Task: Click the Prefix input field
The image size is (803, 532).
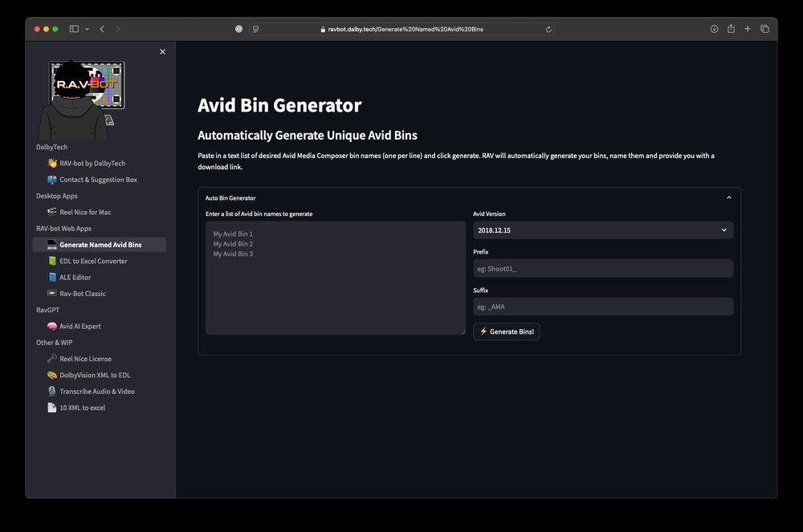Action: coord(602,268)
